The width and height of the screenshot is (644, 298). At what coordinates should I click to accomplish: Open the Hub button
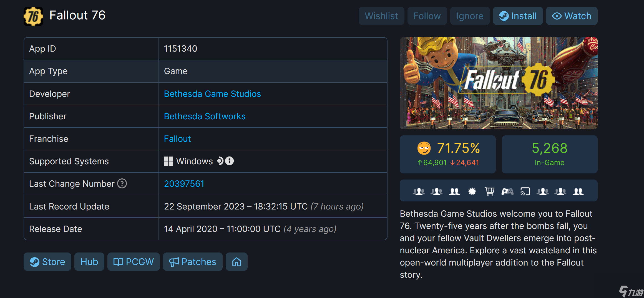pyautogui.click(x=89, y=262)
